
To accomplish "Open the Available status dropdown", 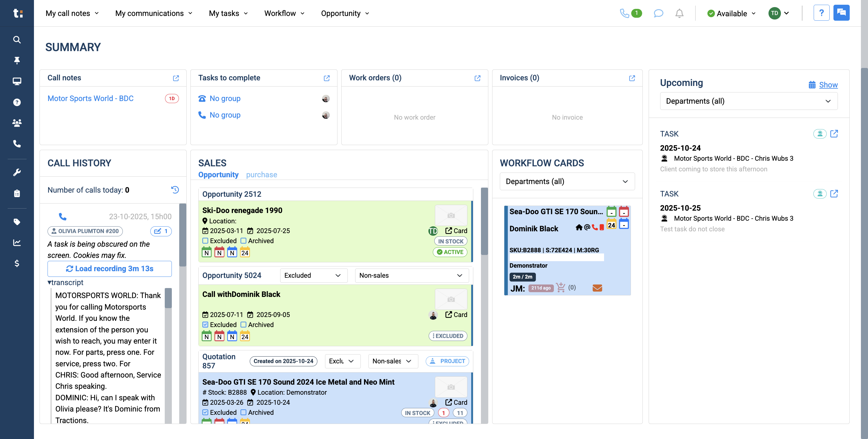I will tap(732, 14).
